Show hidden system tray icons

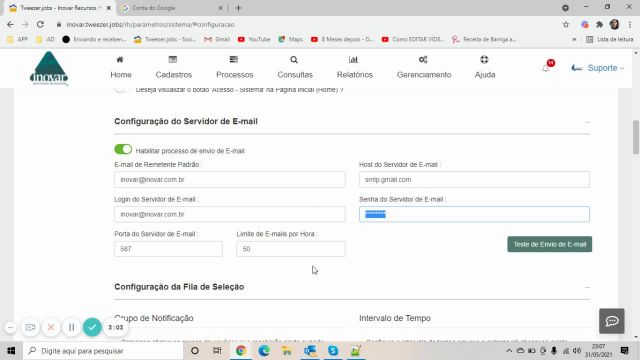tap(509, 351)
